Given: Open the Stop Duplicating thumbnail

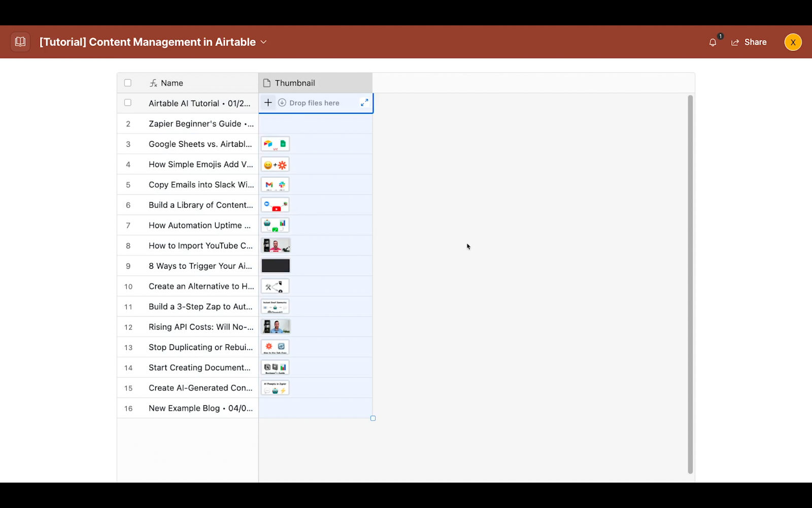Looking at the screenshot, I should (x=276, y=347).
